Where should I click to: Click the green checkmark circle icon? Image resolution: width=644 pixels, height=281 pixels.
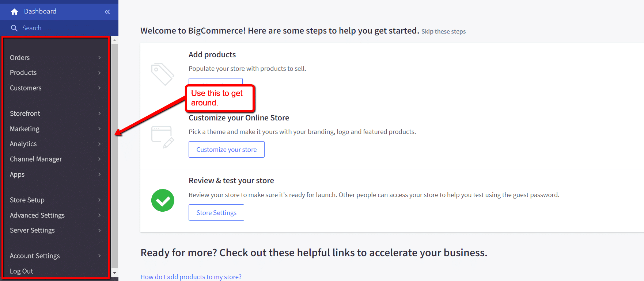[163, 200]
